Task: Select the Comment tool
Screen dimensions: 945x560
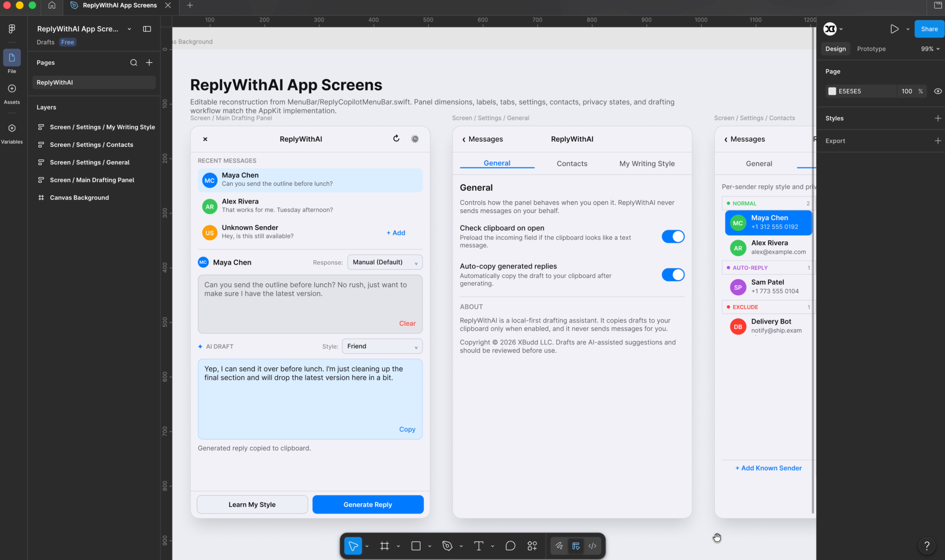Action: pyautogui.click(x=510, y=546)
